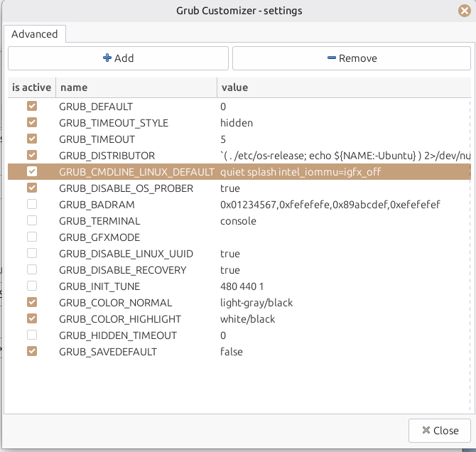Select the GRUB_TIMEOUT_STYLE hidden value

tap(236, 123)
